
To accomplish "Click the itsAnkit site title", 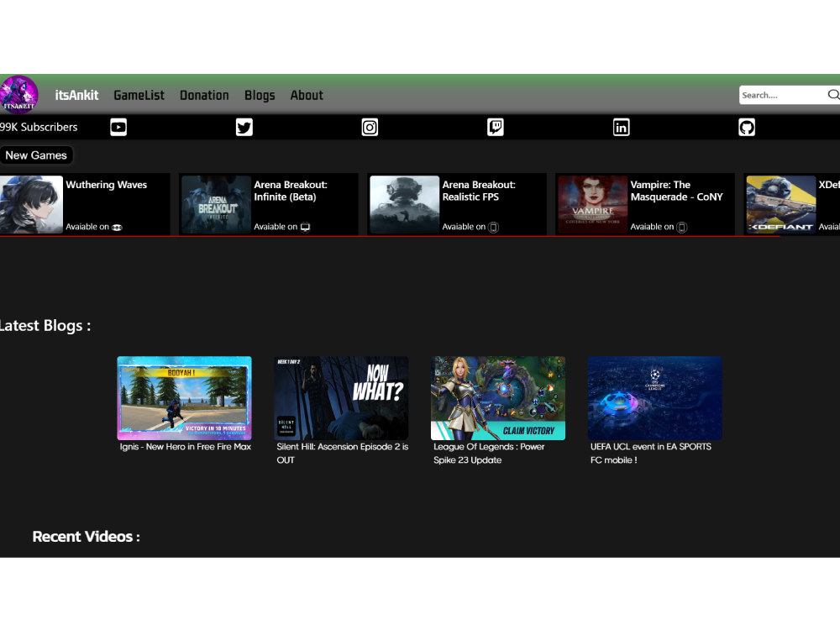I will (76, 96).
